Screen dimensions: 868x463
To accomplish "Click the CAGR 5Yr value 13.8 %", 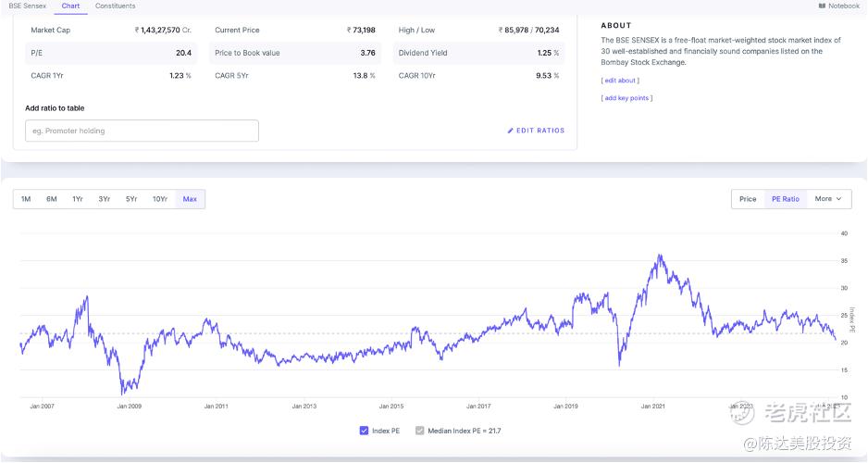I will click(365, 75).
